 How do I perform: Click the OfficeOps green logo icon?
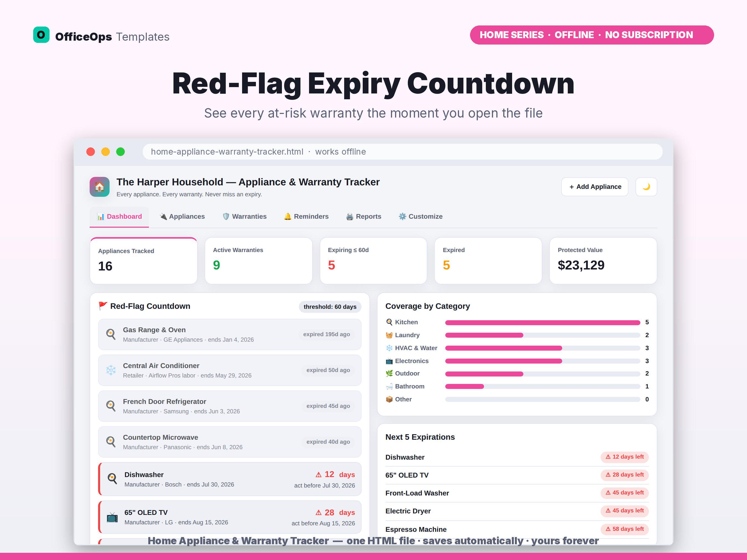tap(41, 35)
